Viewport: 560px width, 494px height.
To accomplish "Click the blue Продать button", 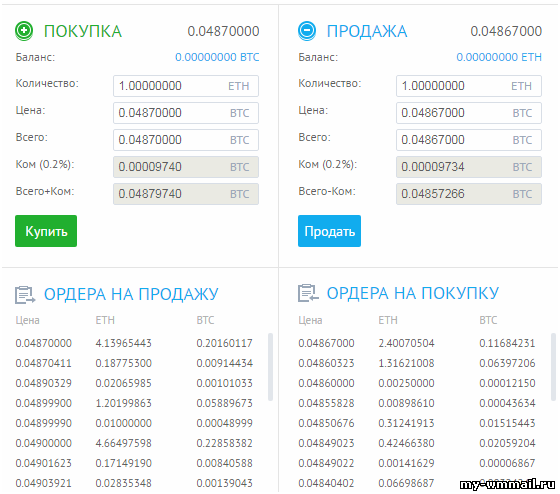I will click(329, 231).
